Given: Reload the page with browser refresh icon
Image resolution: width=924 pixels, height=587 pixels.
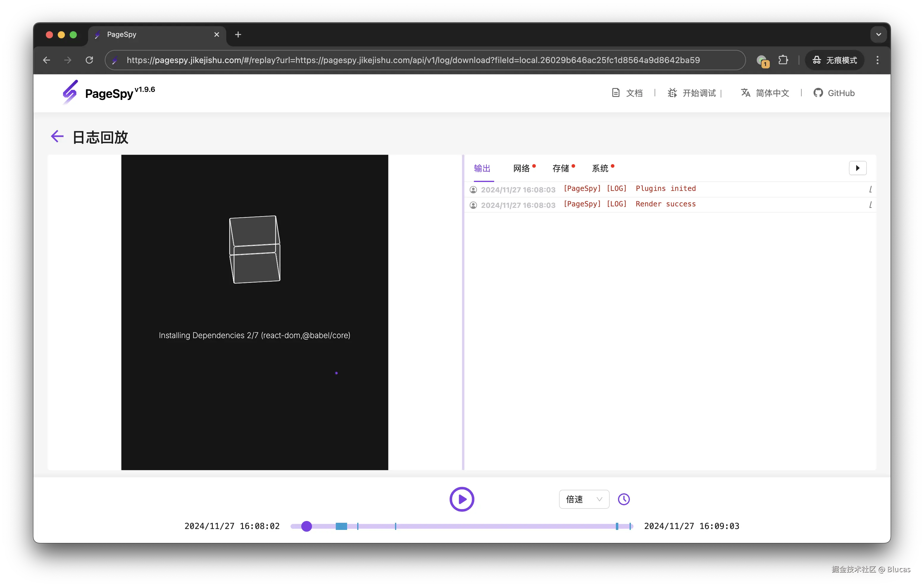Looking at the screenshot, I should tap(89, 60).
